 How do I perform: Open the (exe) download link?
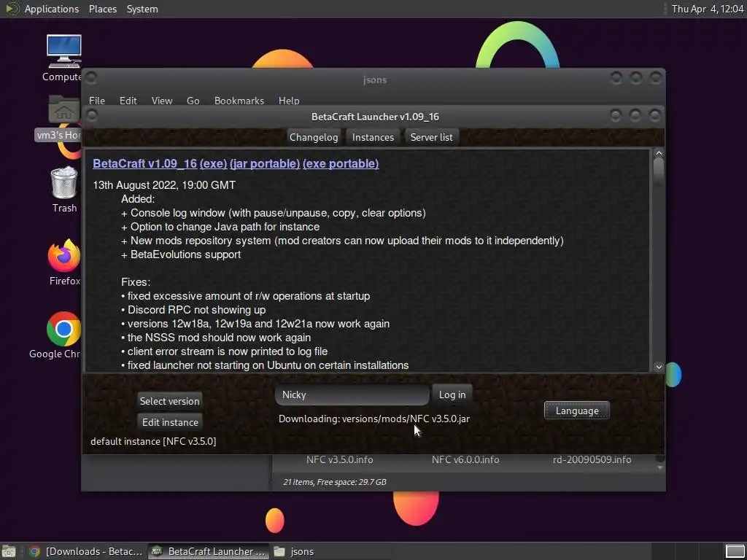pyautogui.click(x=213, y=163)
